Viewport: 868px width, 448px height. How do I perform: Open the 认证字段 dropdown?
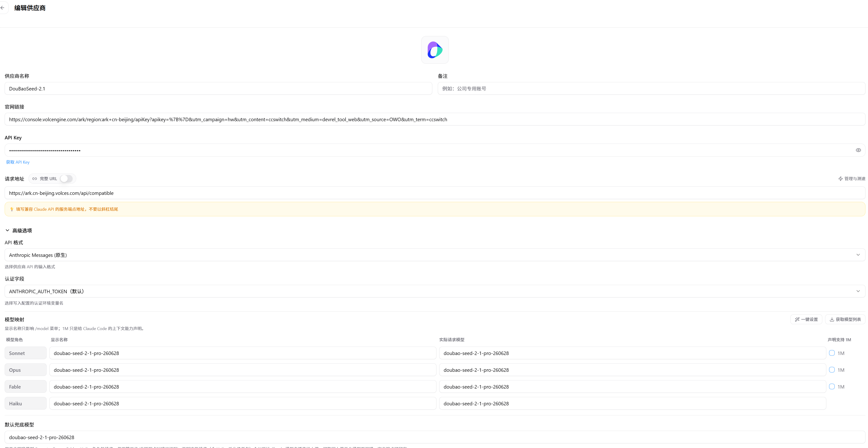[435, 291]
